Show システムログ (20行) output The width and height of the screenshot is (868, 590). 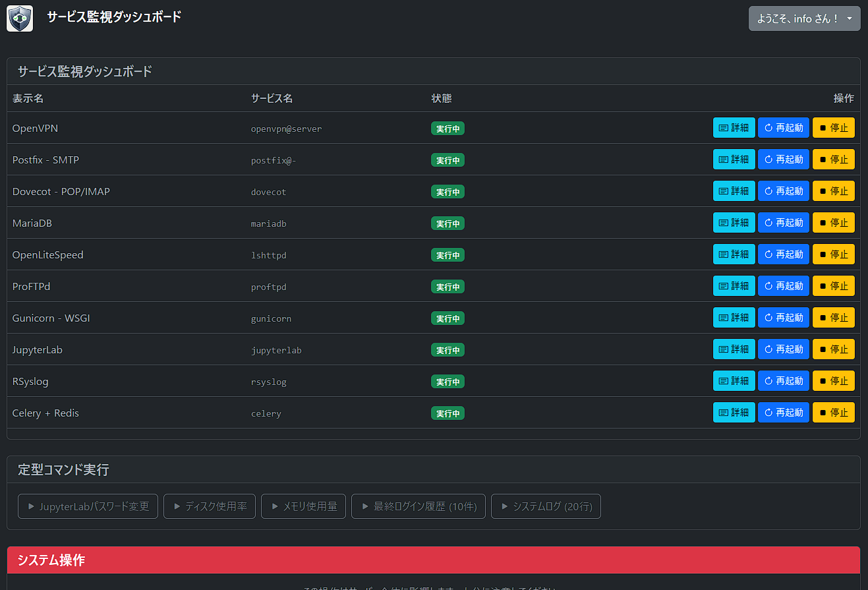pos(546,506)
